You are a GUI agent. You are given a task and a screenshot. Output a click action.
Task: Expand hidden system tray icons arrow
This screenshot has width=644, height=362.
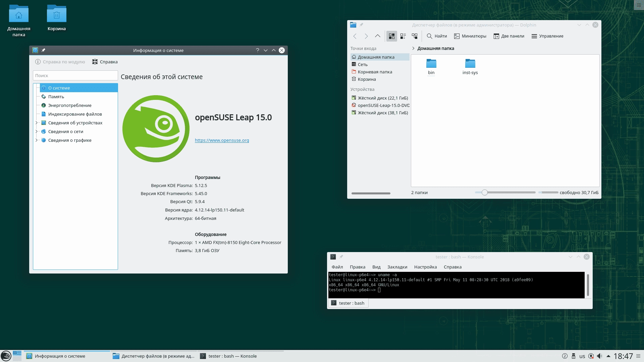(608, 356)
